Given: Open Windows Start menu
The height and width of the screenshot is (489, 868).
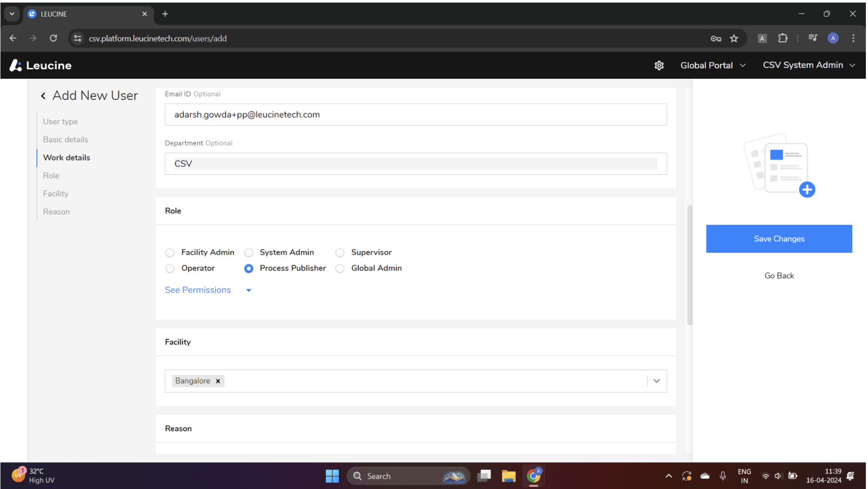Looking at the screenshot, I should point(332,476).
